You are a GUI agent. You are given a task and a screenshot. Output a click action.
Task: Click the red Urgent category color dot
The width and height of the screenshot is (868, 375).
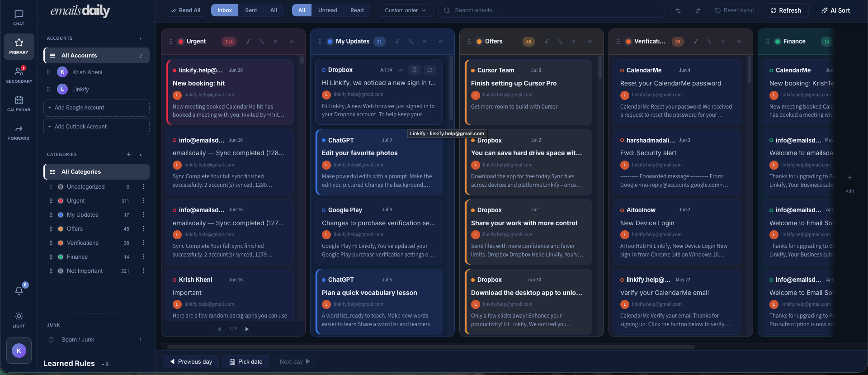point(61,201)
